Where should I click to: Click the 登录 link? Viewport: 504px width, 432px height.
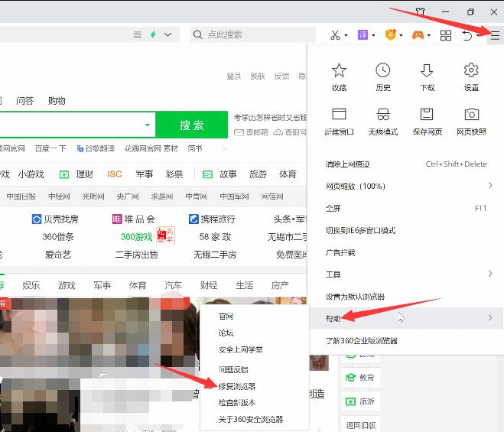(x=234, y=76)
